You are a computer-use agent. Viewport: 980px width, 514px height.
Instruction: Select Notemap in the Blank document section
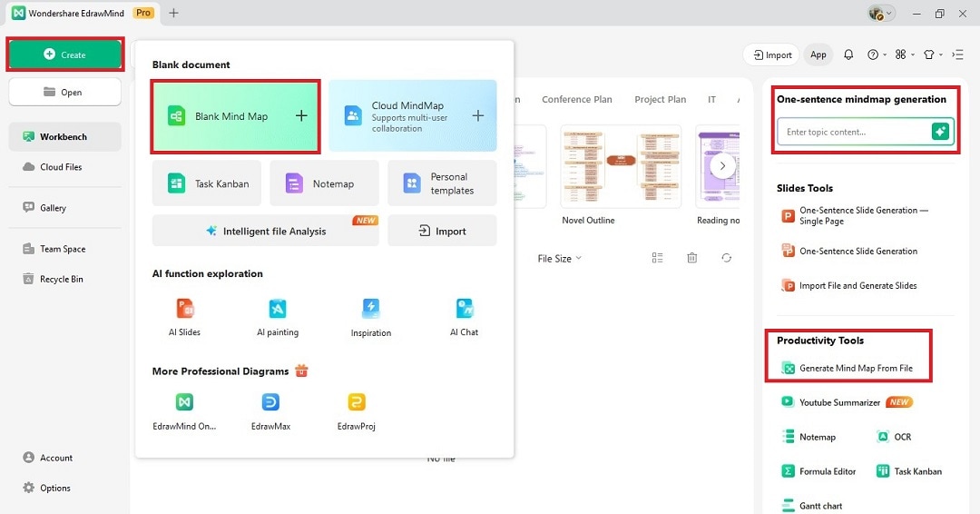pyautogui.click(x=324, y=183)
